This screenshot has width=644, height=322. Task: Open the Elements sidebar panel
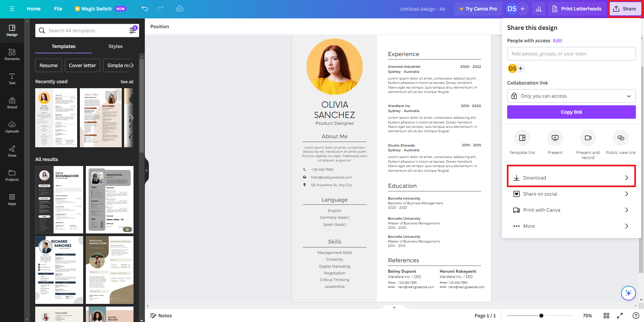(x=12, y=55)
